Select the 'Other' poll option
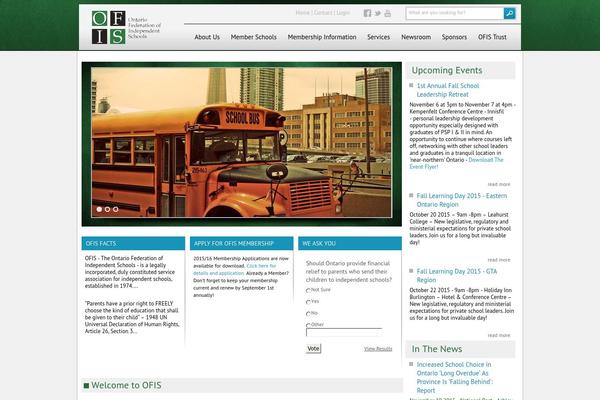The height and width of the screenshot is (400, 600). [308, 325]
